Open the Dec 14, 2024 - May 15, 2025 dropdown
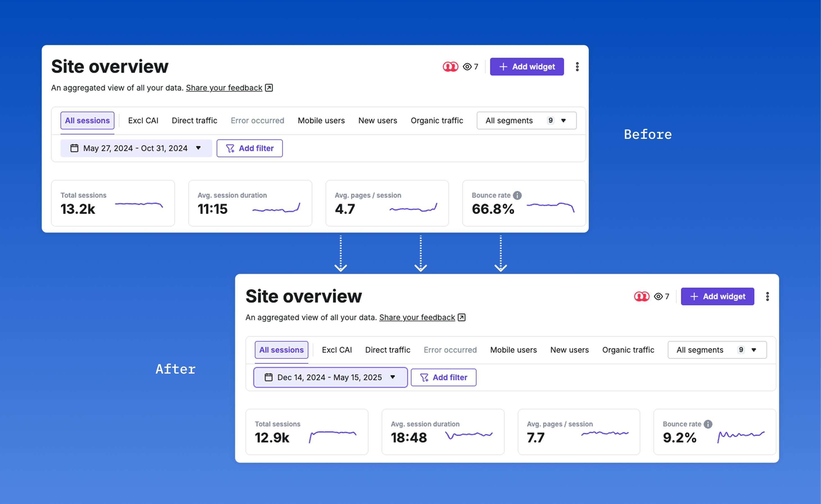This screenshot has width=821, height=504. point(330,377)
